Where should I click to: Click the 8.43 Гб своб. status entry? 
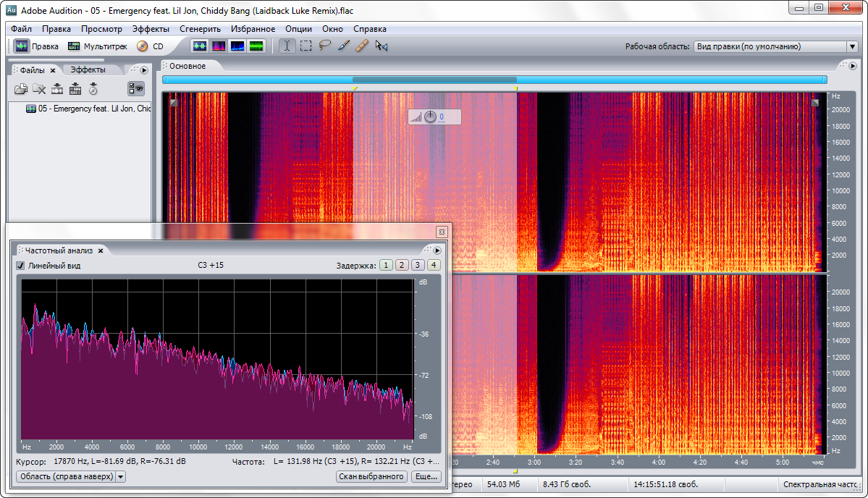(566, 484)
